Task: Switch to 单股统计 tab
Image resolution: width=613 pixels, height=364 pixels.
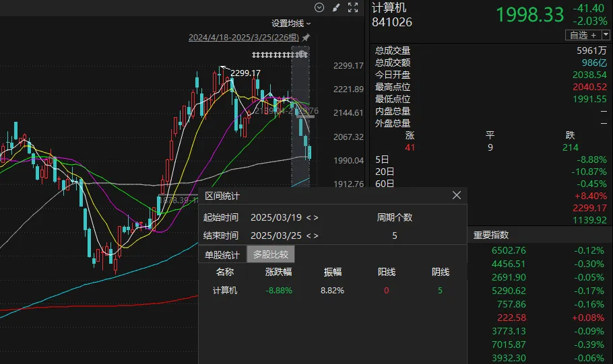Action: click(222, 254)
